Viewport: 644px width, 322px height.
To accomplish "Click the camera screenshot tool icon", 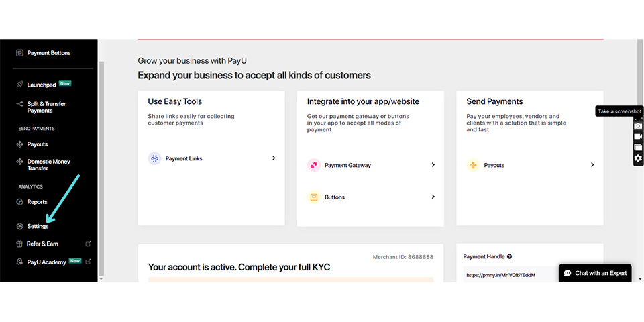I will [x=638, y=125].
